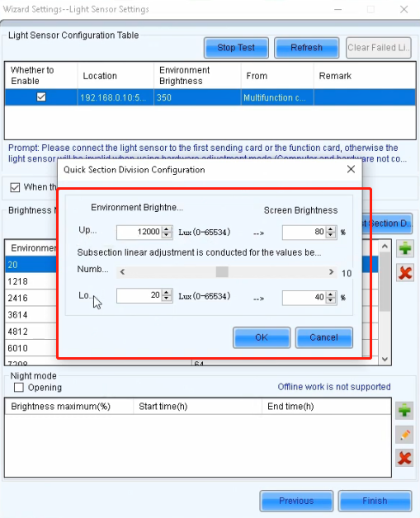Confirm the section division with OK

click(x=262, y=337)
